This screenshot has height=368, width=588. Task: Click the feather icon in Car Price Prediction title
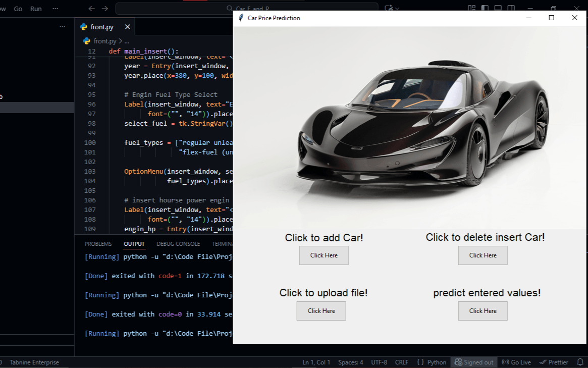pos(241,18)
